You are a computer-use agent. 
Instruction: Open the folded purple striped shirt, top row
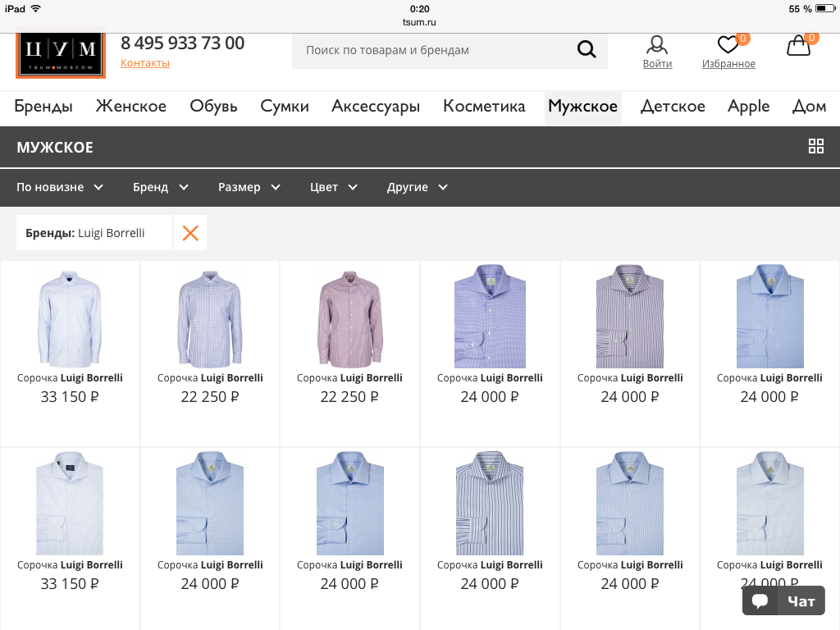tap(630, 316)
